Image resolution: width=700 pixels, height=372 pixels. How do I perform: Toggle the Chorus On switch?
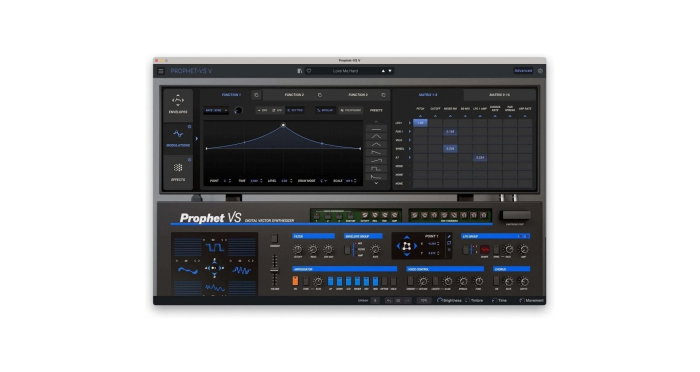tap(496, 281)
